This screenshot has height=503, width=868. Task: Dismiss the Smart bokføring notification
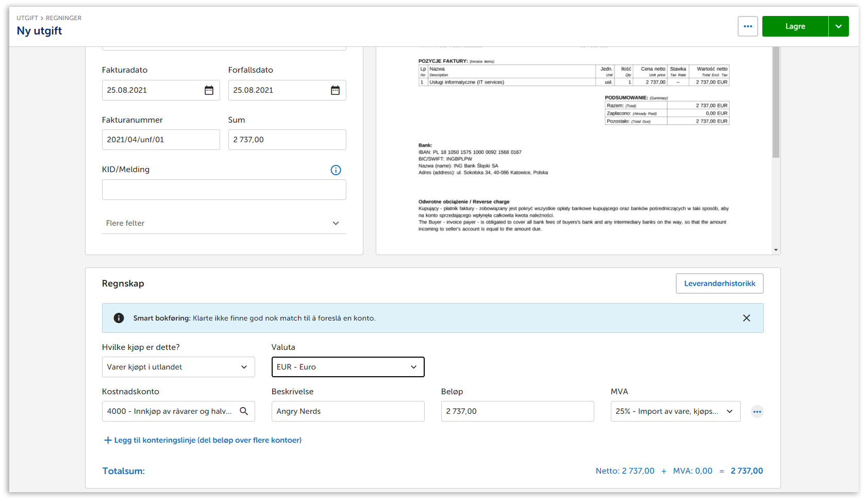coord(746,318)
